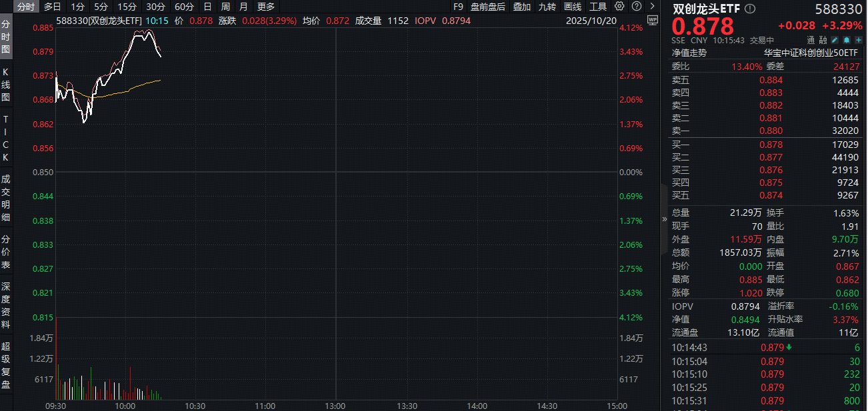The width and height of the screenshot is (868, 411).
Task: Collapse side panel with double-arrow handle
Action: (x=664, y=218)
